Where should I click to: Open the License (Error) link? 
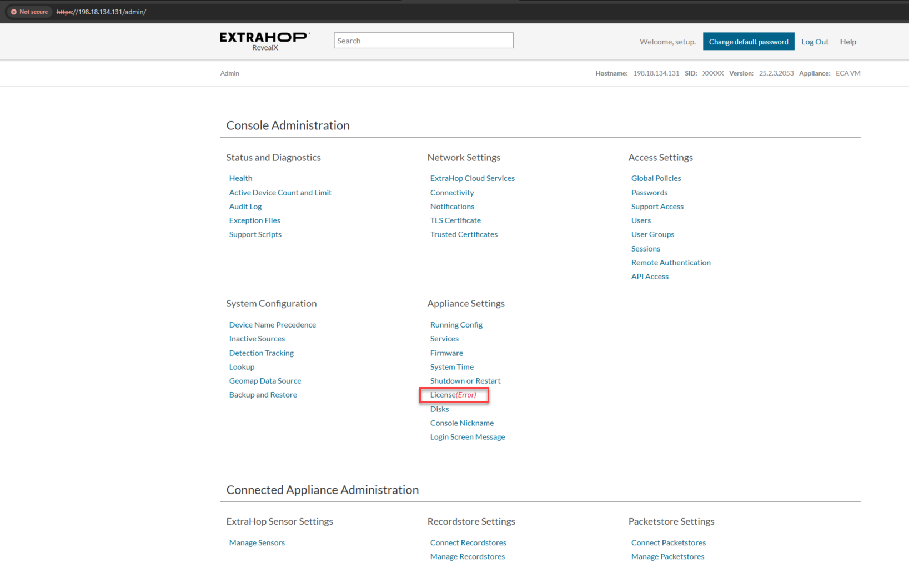point(453,395)
